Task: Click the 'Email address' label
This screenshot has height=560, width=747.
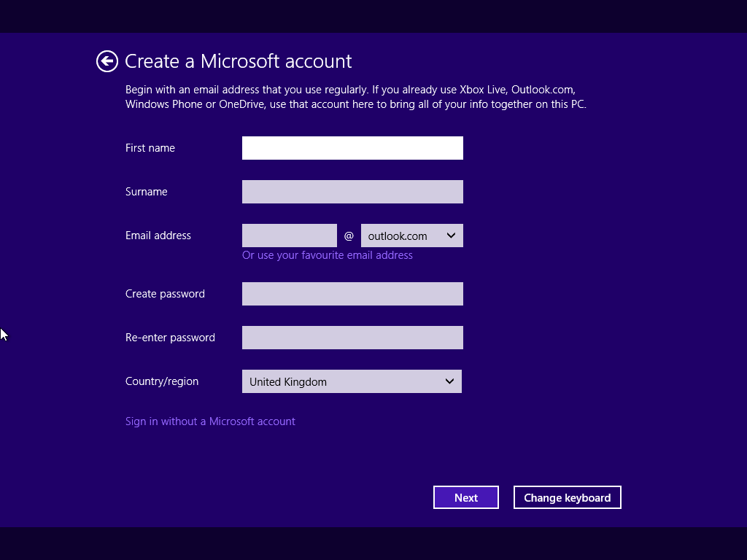Action: click(x=158, y=236)
